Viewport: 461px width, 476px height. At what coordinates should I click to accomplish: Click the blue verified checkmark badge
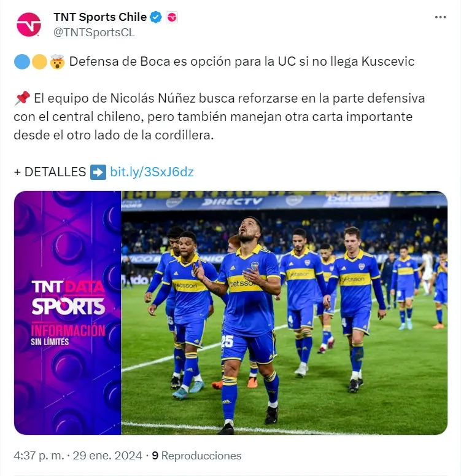tap(156, 17)
